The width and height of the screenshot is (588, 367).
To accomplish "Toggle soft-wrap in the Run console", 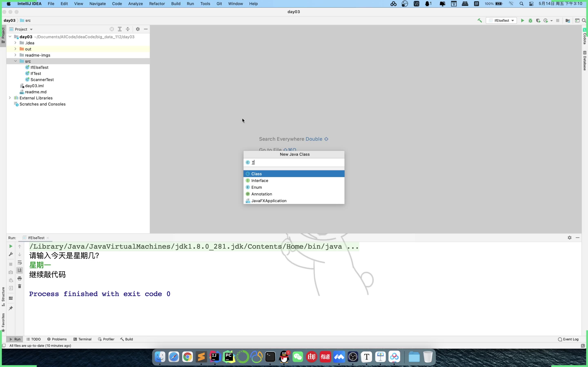I will click(x=20, y=263).
